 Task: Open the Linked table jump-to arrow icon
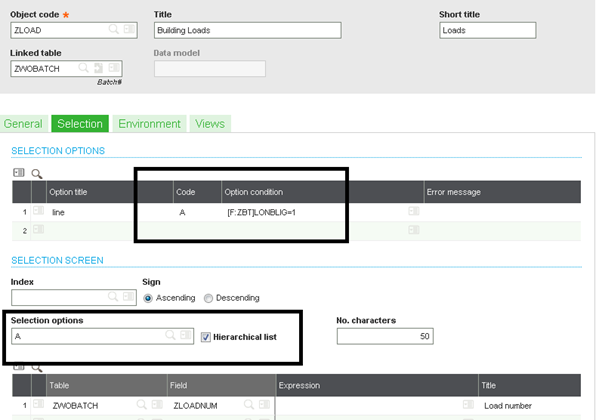click(98, 69)
